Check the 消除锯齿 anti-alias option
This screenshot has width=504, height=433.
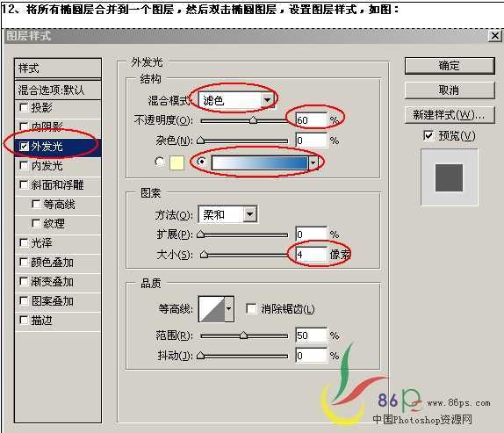(251, 308)
